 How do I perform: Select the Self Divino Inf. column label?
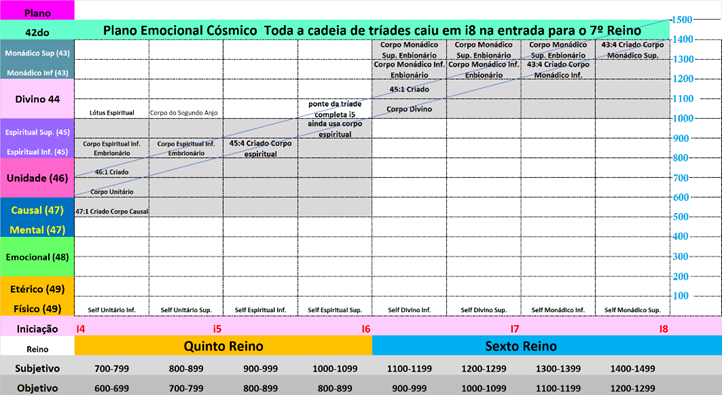click(409, 310)
